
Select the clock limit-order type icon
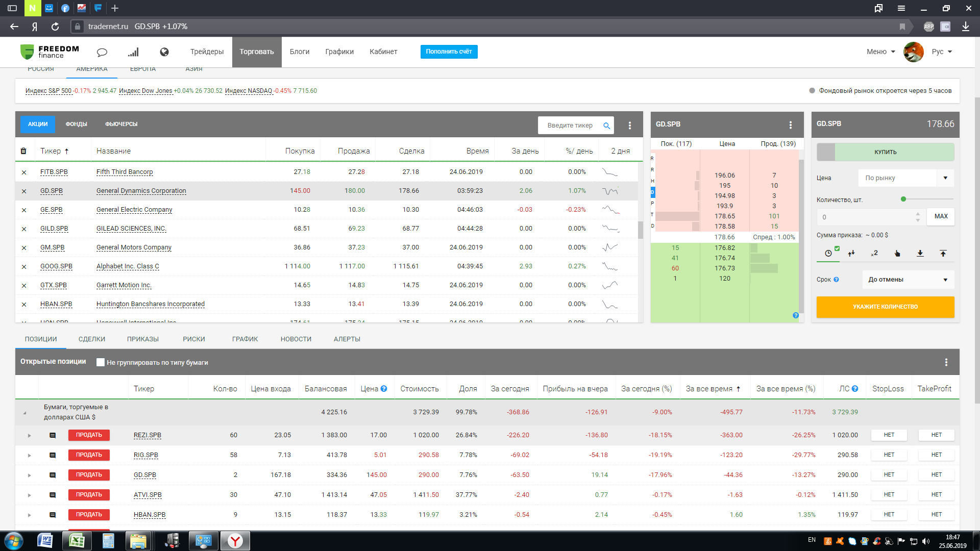pos(828,253)
